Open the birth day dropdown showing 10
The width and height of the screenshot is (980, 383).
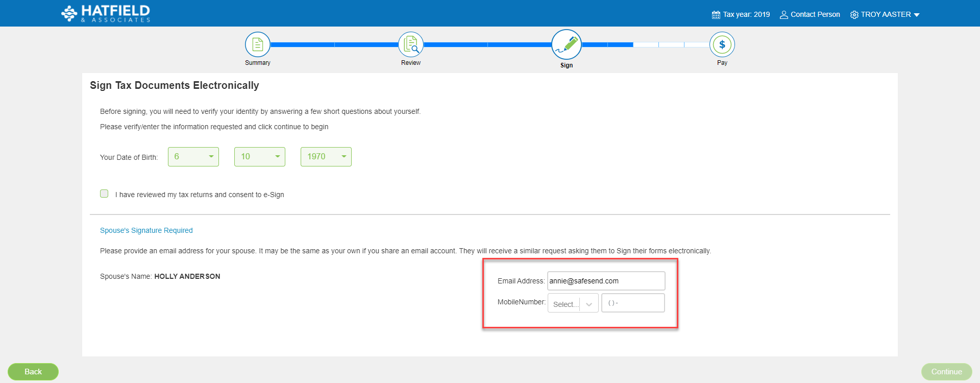pyautogui.click(x=260, y=157)
